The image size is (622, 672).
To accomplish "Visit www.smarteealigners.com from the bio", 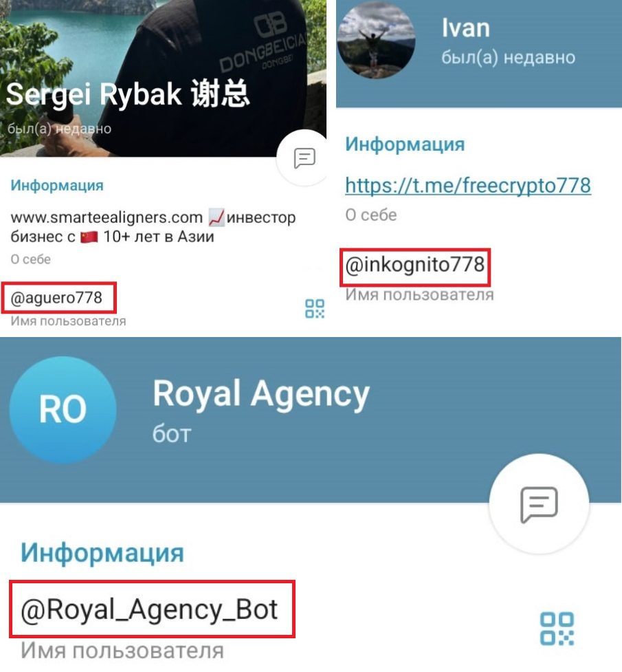I will [107, 217].
